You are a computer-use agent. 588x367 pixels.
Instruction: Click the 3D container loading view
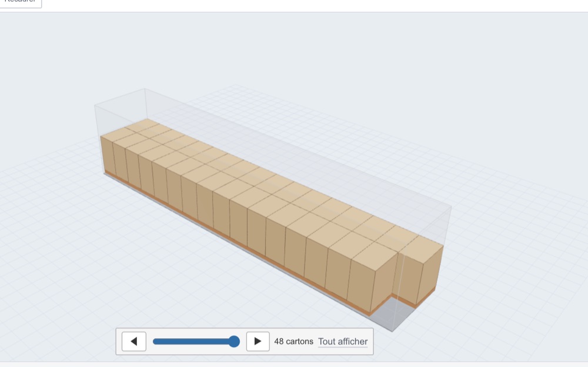294,187
